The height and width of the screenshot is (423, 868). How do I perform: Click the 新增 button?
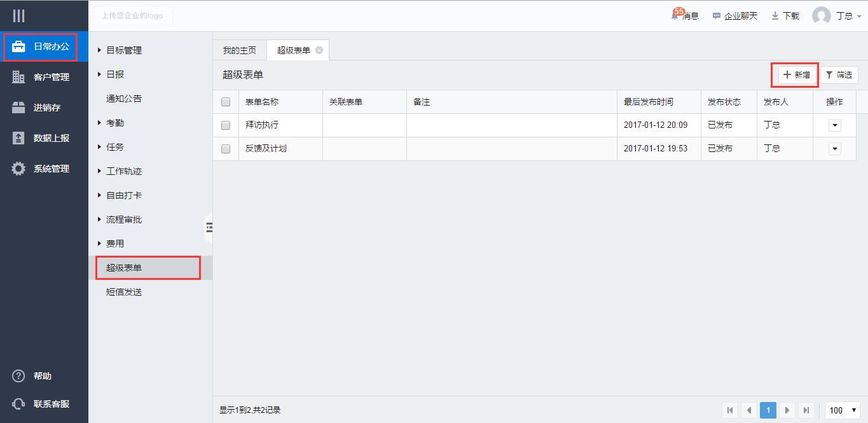(x=796, y=75)
